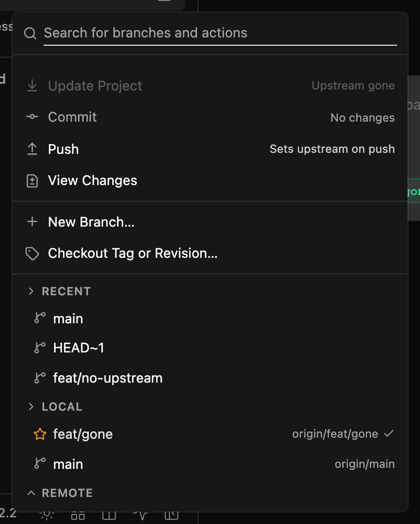Click the View Changes diff icon
This screenshot has height=524, width=420.
(x=32, y=181)
